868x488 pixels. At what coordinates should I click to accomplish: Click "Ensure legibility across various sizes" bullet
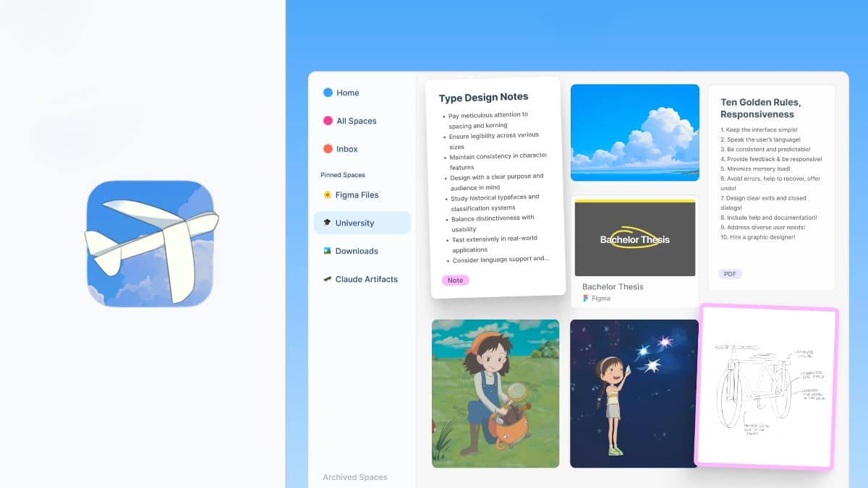pos(494,141)
